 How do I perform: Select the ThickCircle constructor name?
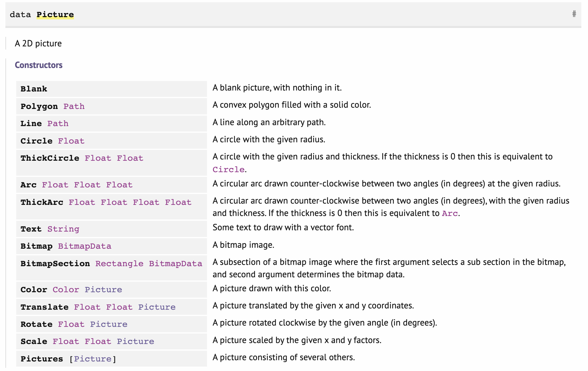point(50,158)
